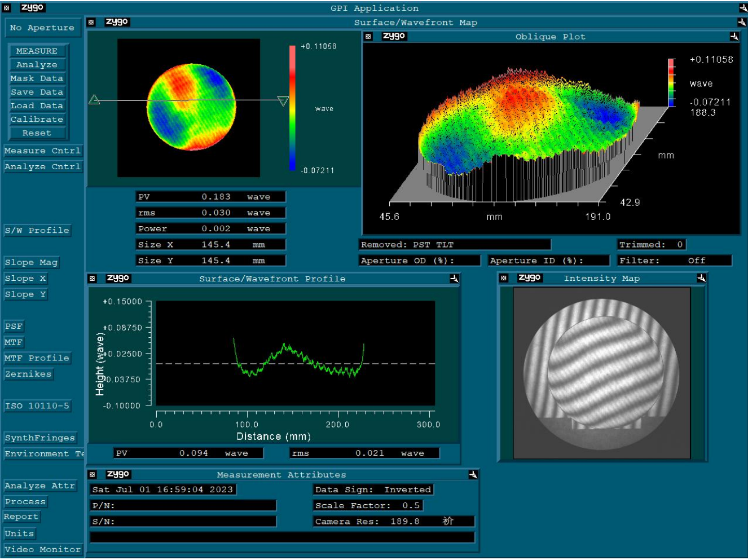The width and height of the screenshot is (748, 560).
Task: Click the wavefront map color scale bar
Action: (292, 108)
